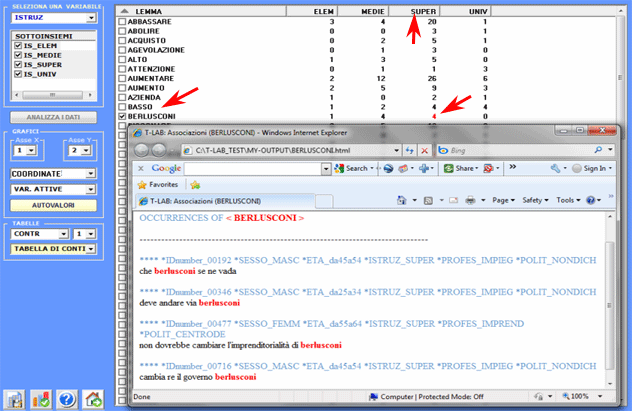Click the Google Search button icon
The width and height of the screenshot is (632, 411).
click(339, 168)
